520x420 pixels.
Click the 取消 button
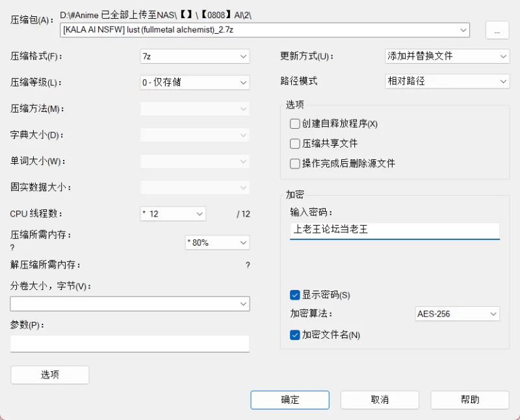380,400
